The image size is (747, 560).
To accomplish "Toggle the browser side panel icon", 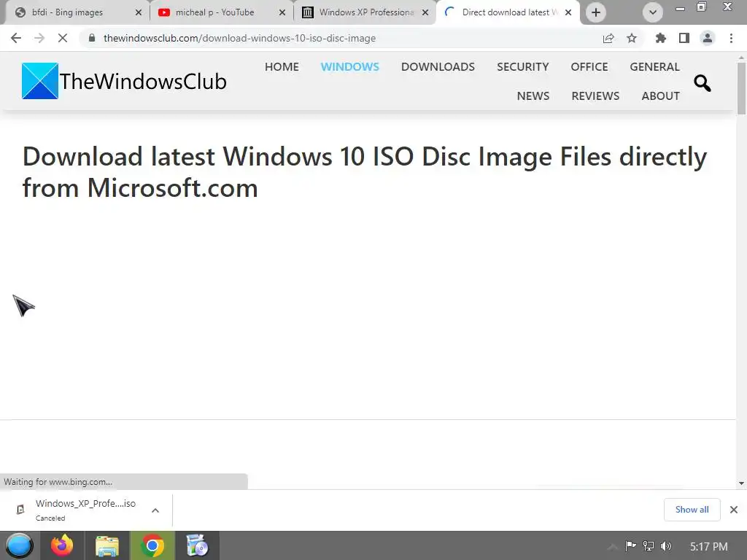I will pos(684,38).
